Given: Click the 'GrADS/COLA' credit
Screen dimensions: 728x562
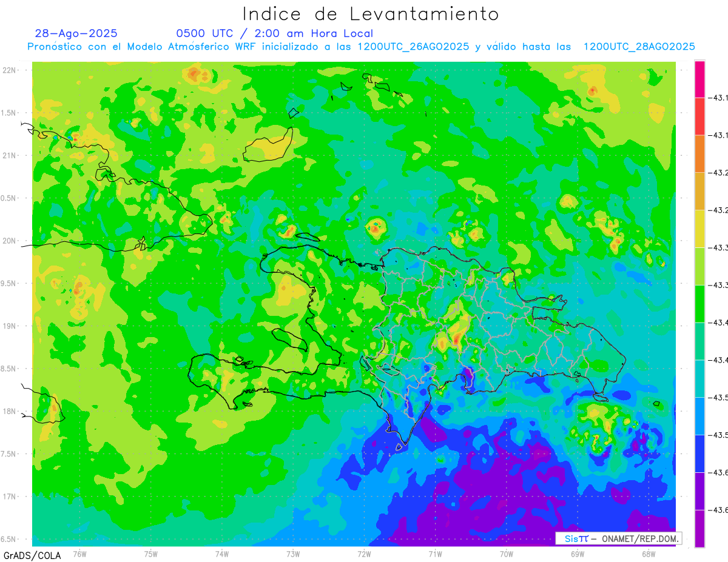Looking at the screenshot, I should (x=32, y=555).
